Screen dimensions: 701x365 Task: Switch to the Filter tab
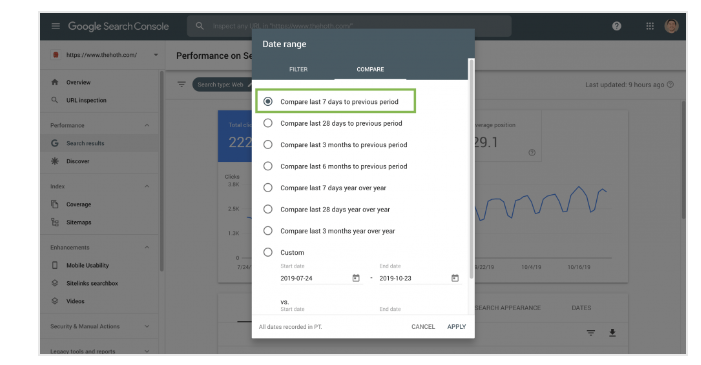click(298, 69)
